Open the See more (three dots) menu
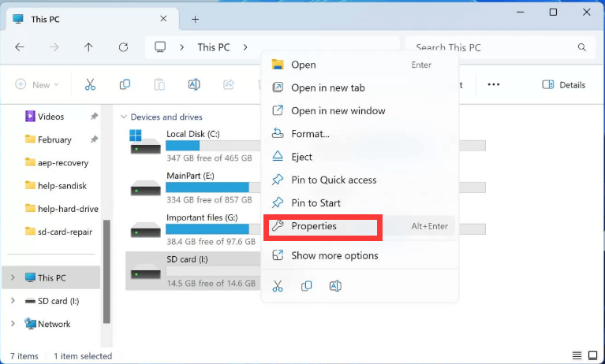Image resolution: width=605 pixels, height=364 pixels. [494, 84]
